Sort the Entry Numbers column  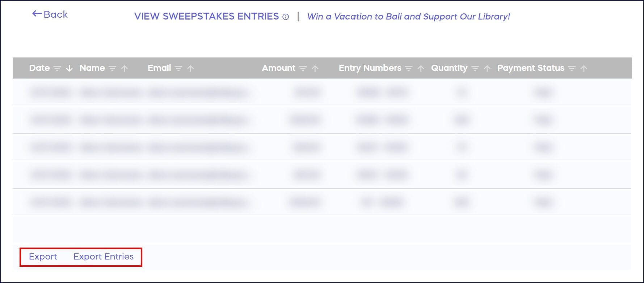click(x=421, y=68)
